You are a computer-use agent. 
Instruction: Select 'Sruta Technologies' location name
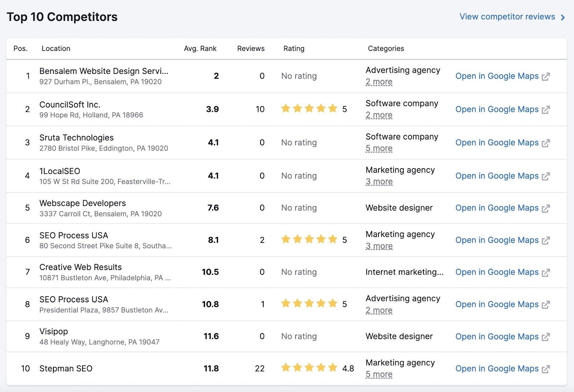[x=76, y=138]
